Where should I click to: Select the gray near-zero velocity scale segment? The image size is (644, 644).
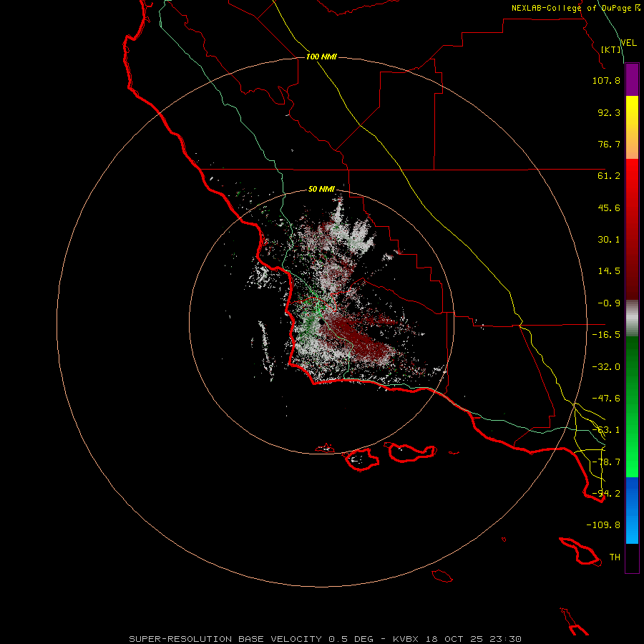point(632,318)
